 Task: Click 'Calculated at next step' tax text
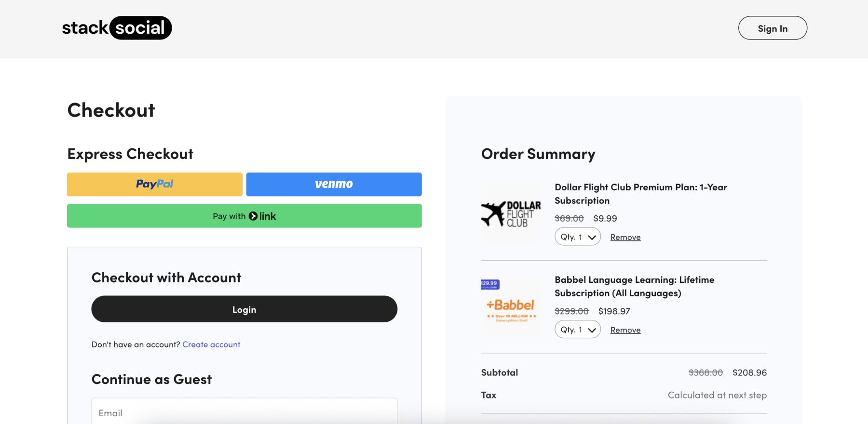tap(717, 395)
